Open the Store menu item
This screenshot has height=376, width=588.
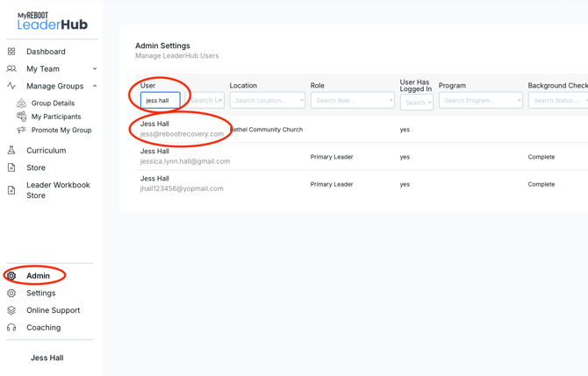(36, 167)
